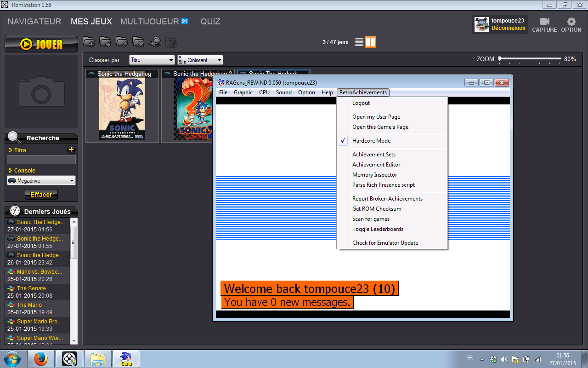Open the File menu in RAGens
Screen dimensions: 588x368
click(223, 92)
